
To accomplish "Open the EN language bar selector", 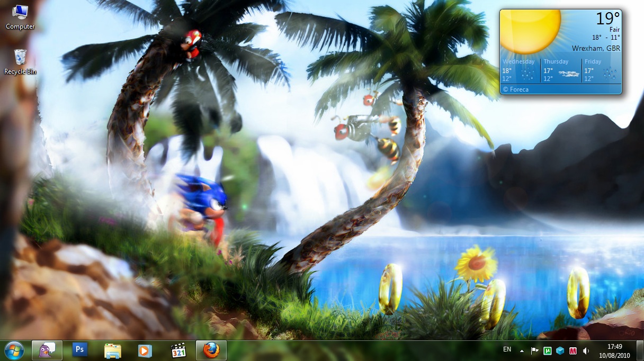I will [507, 349].
